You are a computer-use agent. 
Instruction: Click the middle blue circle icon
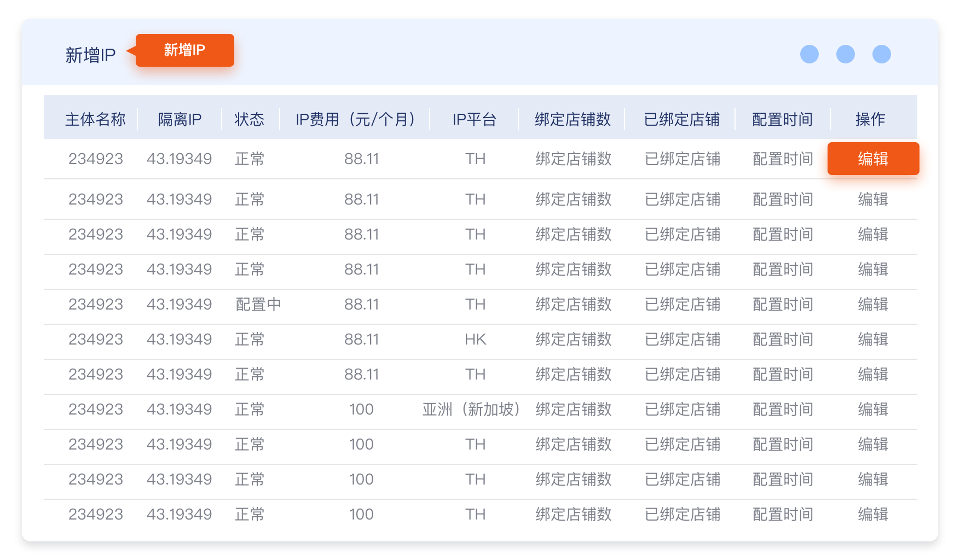[846, 54]
